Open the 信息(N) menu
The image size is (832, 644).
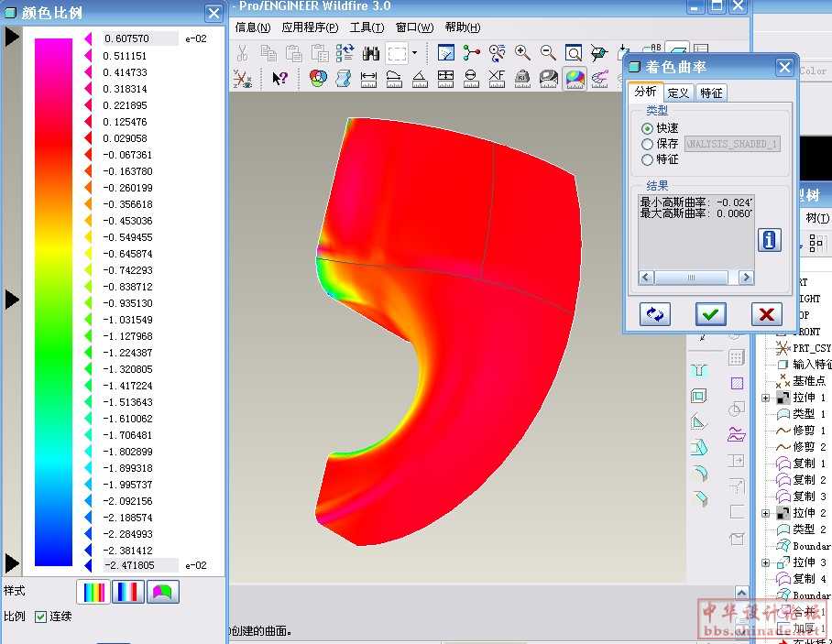coord(253,27)
